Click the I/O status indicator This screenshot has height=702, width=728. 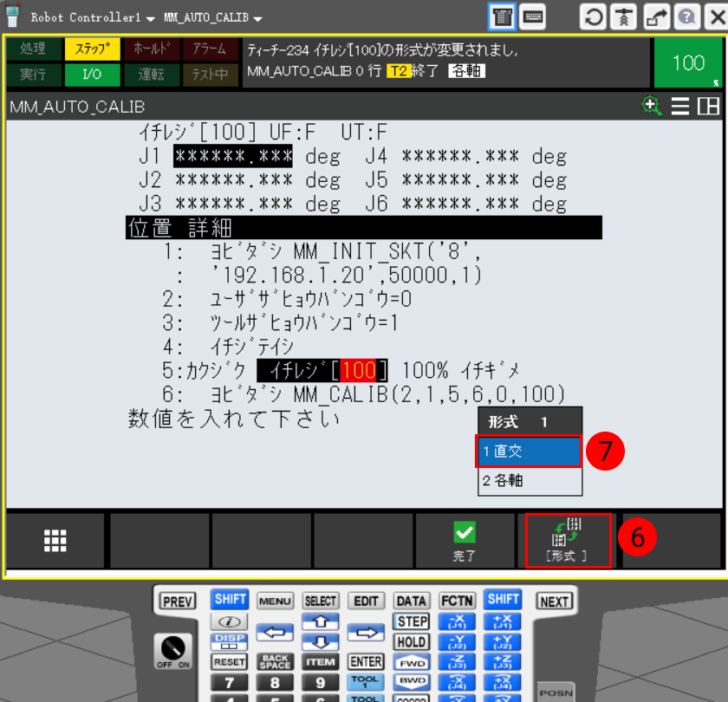93,75
